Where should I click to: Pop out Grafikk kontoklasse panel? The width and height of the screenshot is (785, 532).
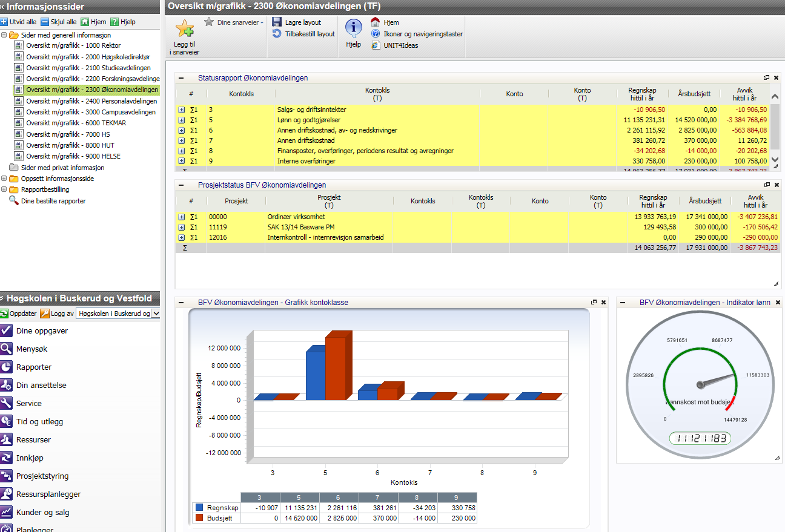click(x=594, y=302)
